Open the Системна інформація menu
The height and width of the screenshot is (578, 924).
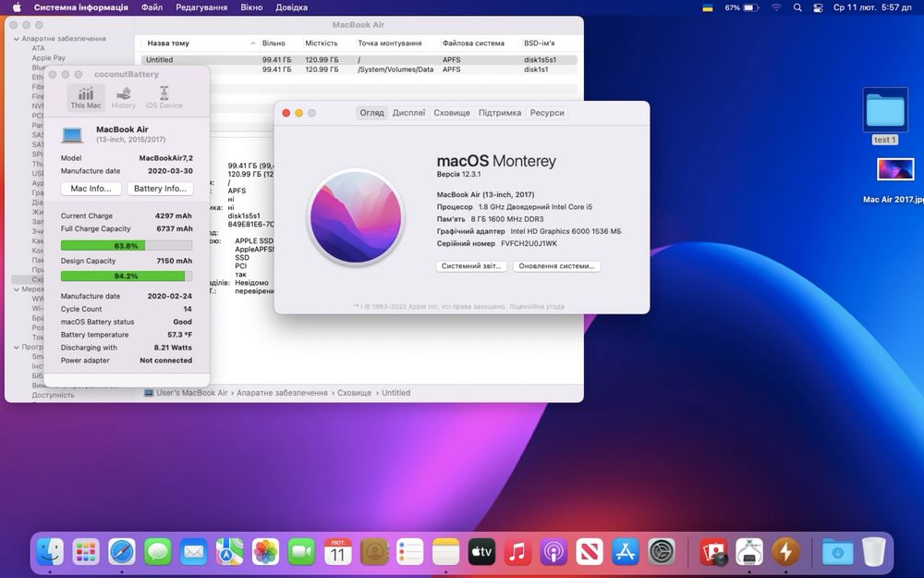pos(80,7)
